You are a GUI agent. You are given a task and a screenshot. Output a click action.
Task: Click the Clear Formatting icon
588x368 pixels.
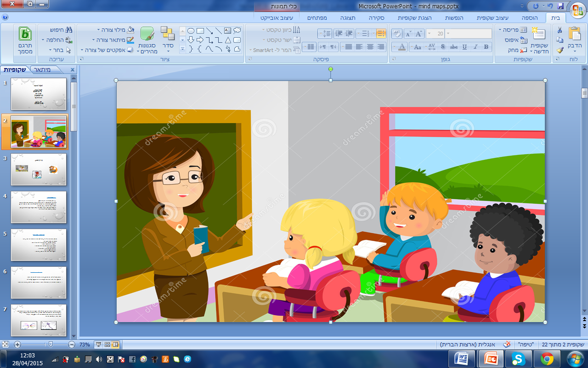pos(398,34)
